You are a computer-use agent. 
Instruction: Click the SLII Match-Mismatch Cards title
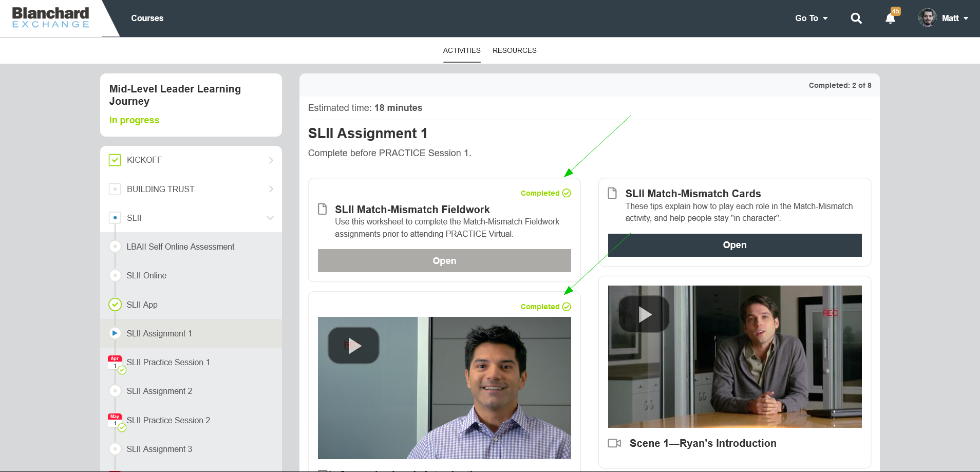[x=693, y=194]
